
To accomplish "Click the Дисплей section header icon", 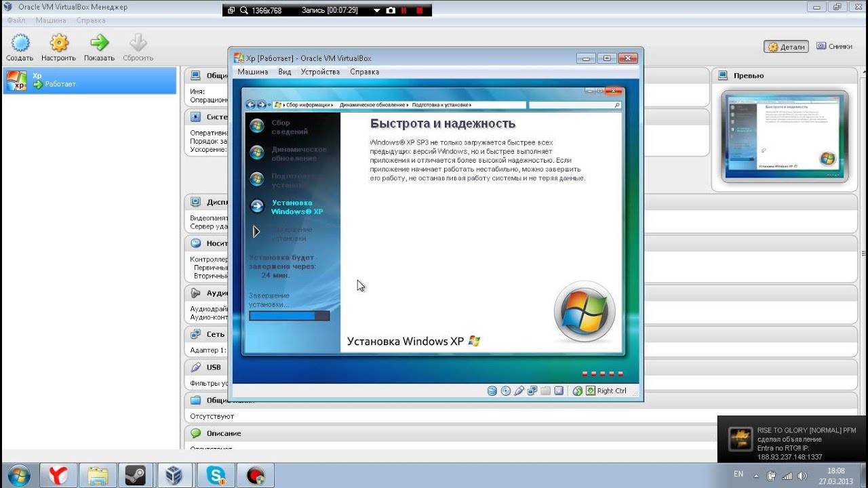I will [x=195, y=202].
